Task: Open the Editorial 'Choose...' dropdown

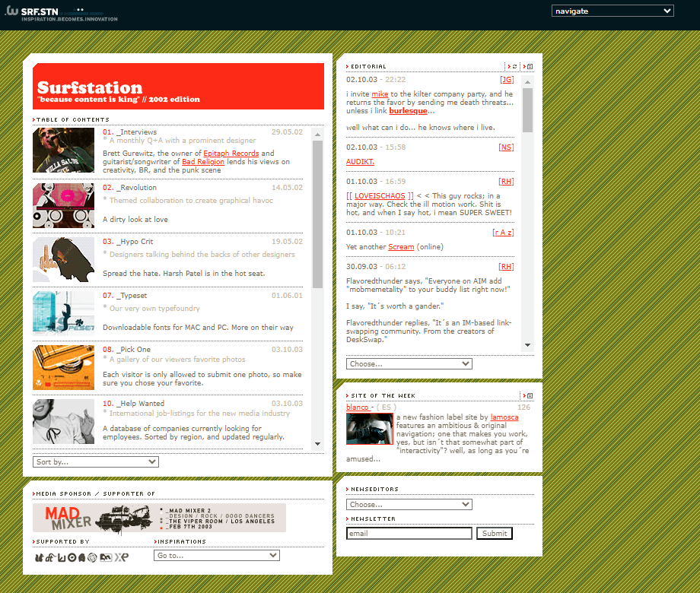Action: point(409,363)
